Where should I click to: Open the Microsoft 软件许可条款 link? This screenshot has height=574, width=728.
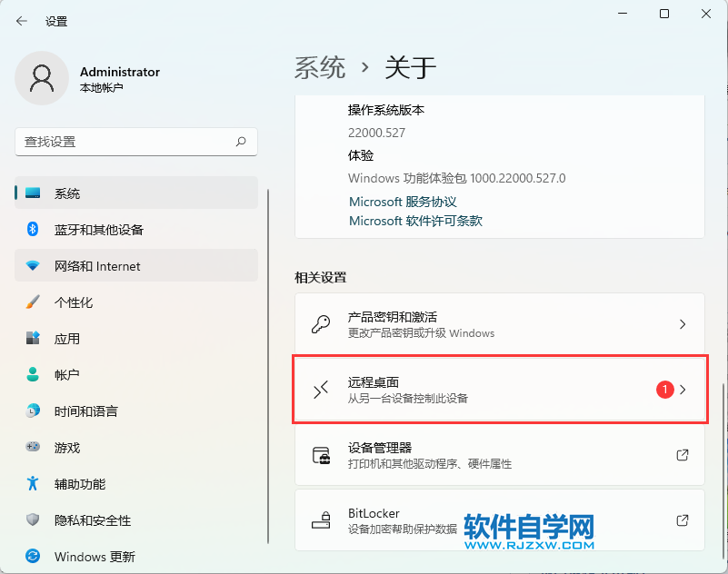coord(414,221)
